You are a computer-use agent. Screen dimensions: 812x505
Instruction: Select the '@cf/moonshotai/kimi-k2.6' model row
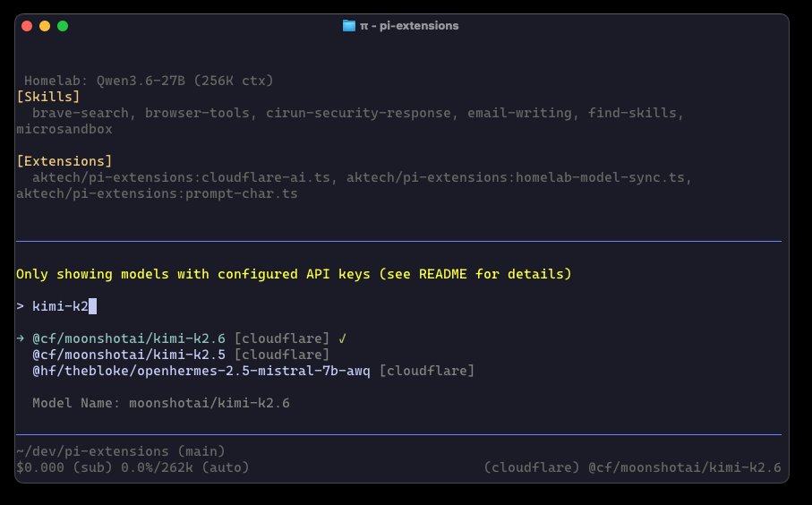(x=181, y=338)
